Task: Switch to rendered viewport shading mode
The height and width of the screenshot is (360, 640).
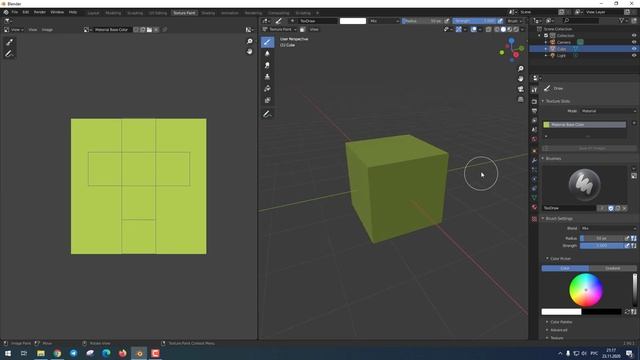Action: 516,29
